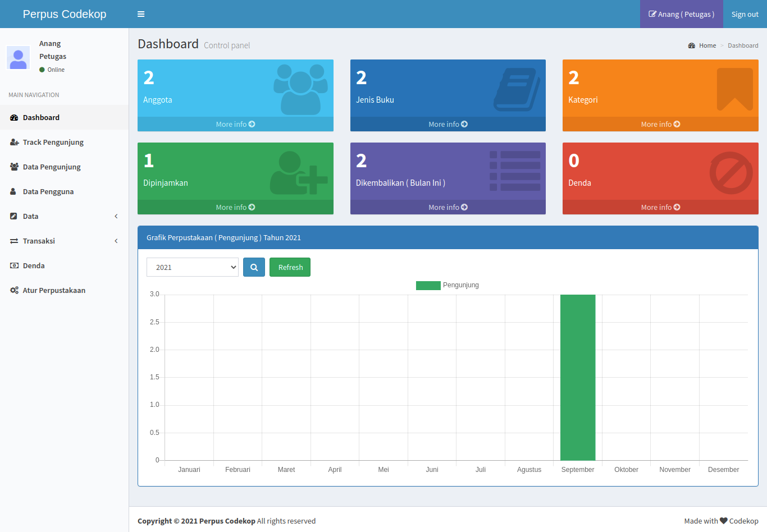Click the Anggota users group icon

click(x=300, y=89)
